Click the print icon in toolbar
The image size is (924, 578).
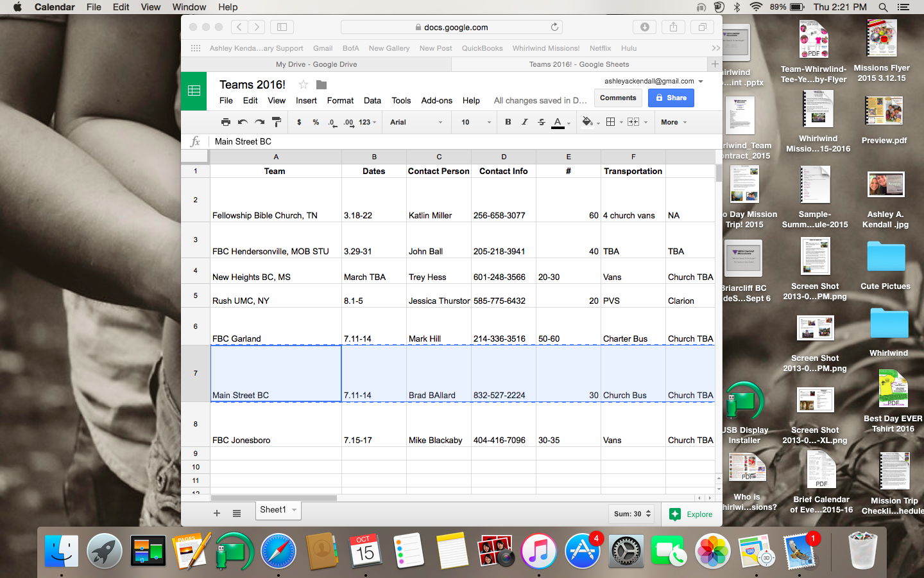[x=225, y=122]
